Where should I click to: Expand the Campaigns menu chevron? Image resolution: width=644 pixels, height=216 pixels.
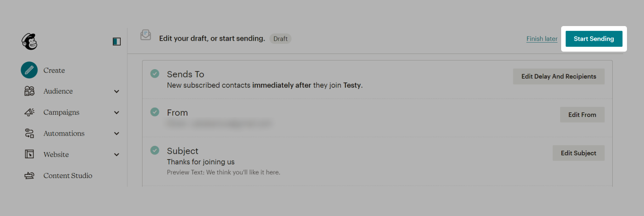click(117, 113)
